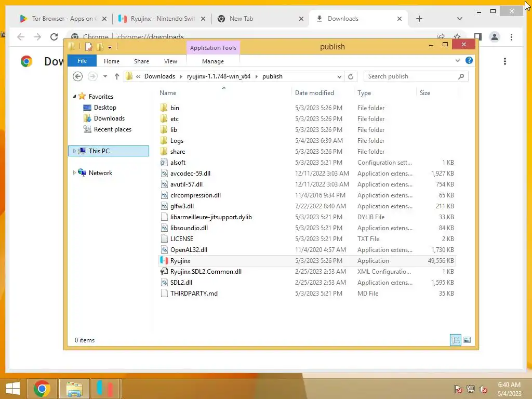This screenshot has height=399, width=532.
Task: Select the OpenAL32.dll file row
Action: 307,250
